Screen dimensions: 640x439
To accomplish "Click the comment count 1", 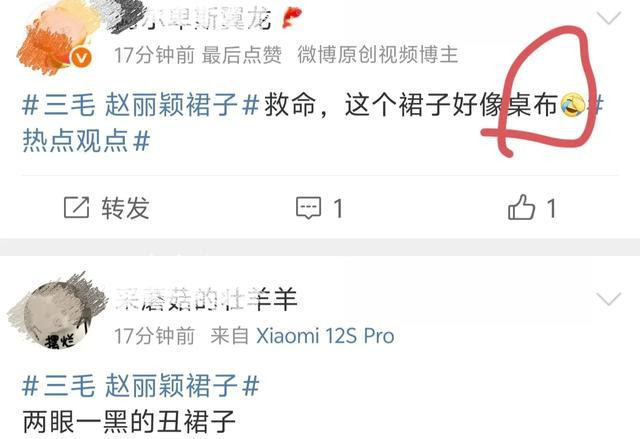I will 338,209.
